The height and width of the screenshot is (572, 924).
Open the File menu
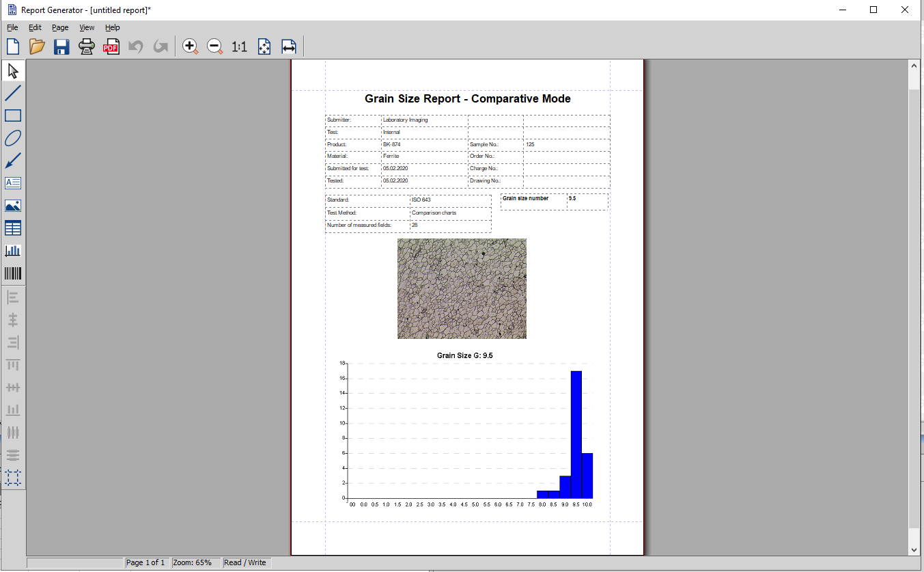point(12,27)
